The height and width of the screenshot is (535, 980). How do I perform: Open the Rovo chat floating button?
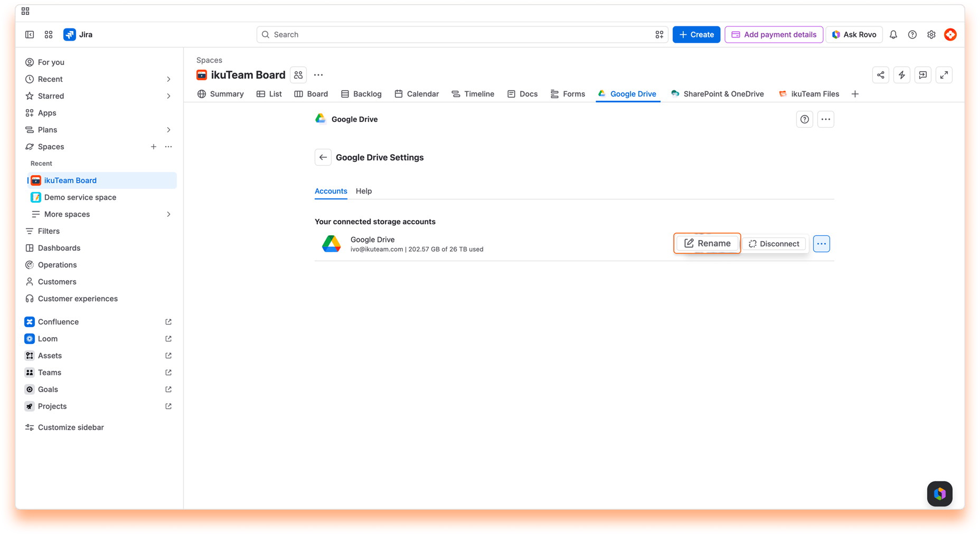(940, 494)
